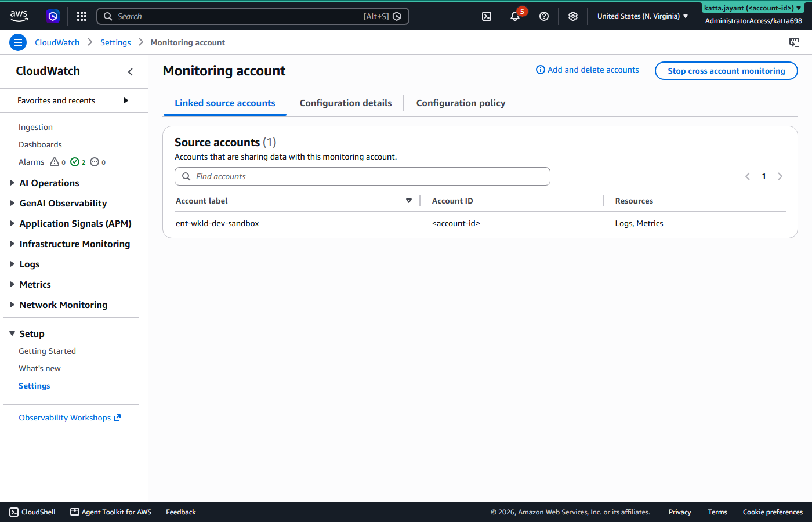
Task: Expand Infrastructure Monitoring section
Action: (12, 244)
